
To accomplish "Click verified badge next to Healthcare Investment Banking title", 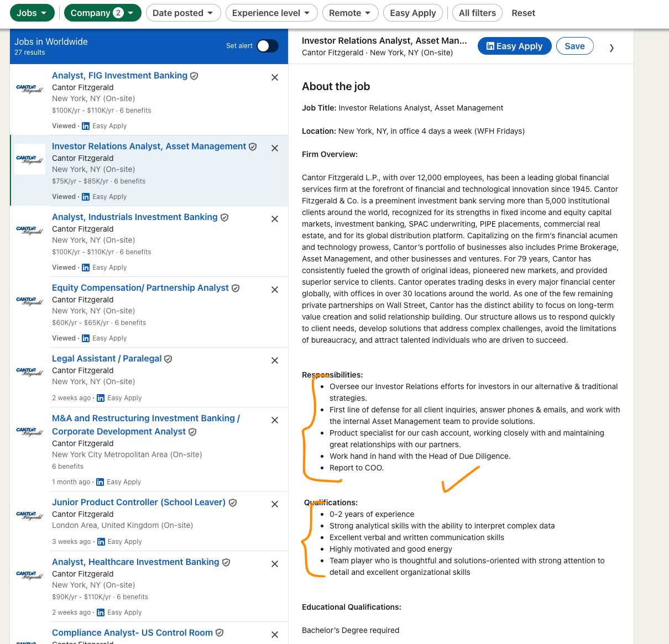I will point(226,563).
